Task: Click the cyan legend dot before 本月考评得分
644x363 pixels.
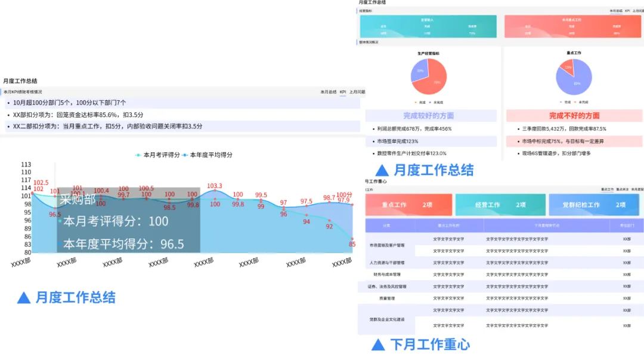Action: coord(138,155)
